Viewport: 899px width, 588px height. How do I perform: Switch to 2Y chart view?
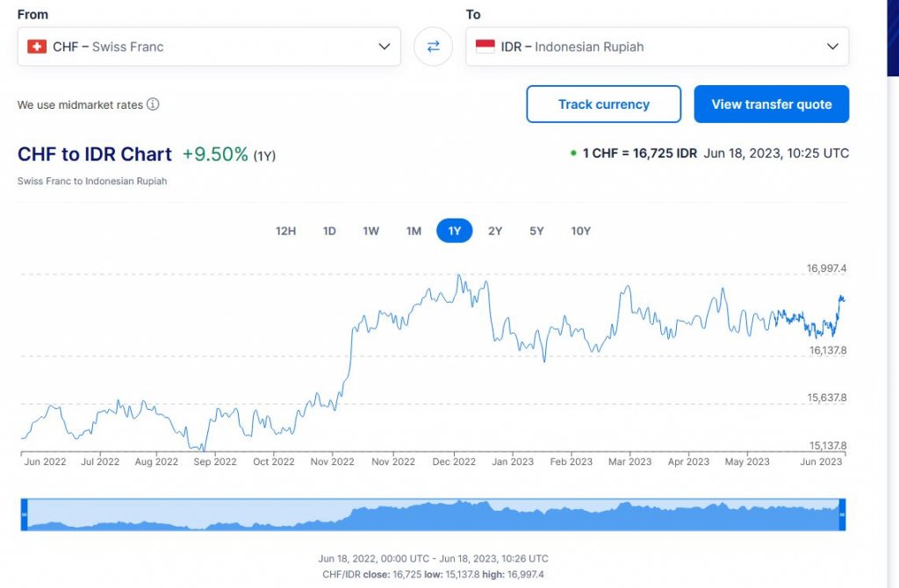pos(495,231)
